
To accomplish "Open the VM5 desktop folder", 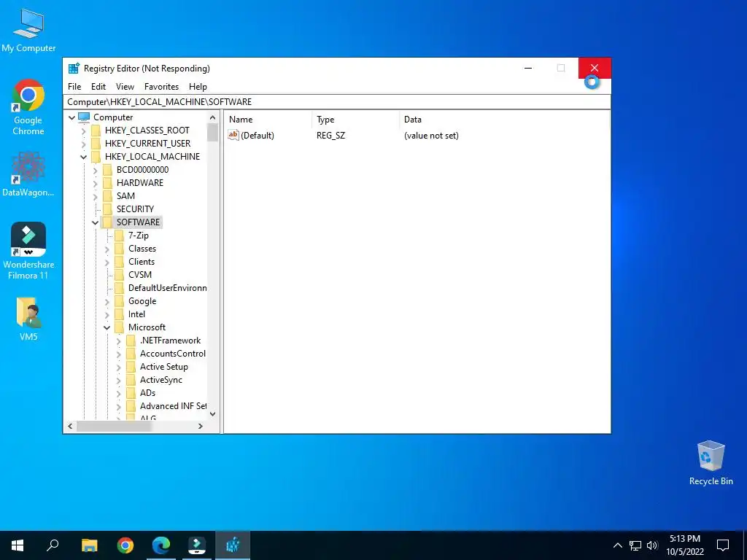I will tap(28, 319).
